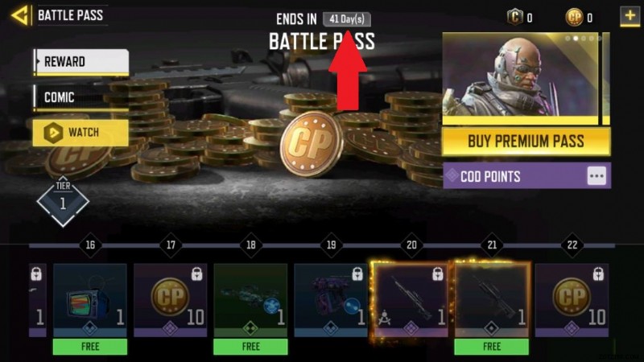Select the tier 16 TV reward
This screenshot has height=362, width=644.
(90, 300)
